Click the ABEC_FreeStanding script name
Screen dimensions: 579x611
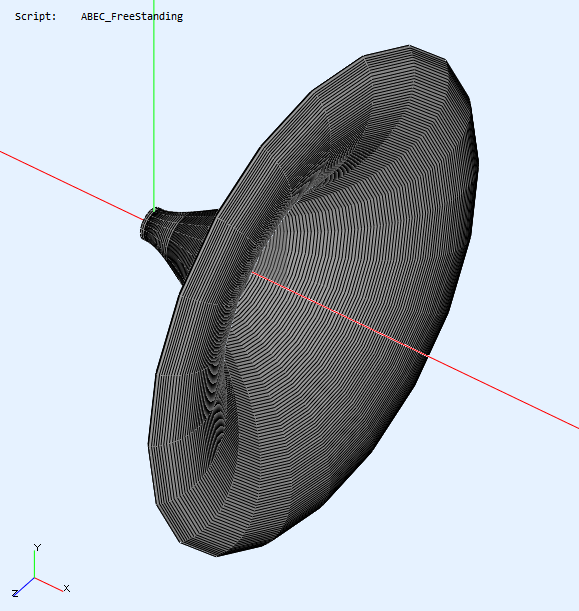point(132,17)
